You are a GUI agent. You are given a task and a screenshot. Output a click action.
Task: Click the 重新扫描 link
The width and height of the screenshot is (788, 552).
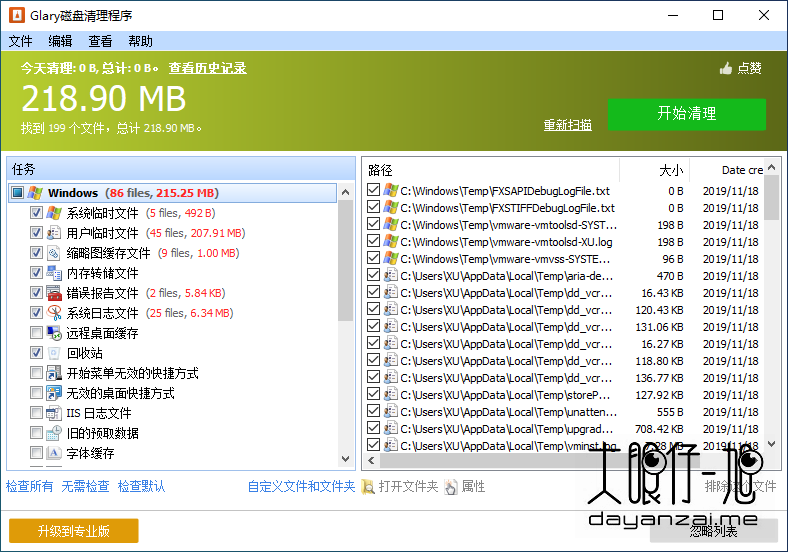pos(567,125)
